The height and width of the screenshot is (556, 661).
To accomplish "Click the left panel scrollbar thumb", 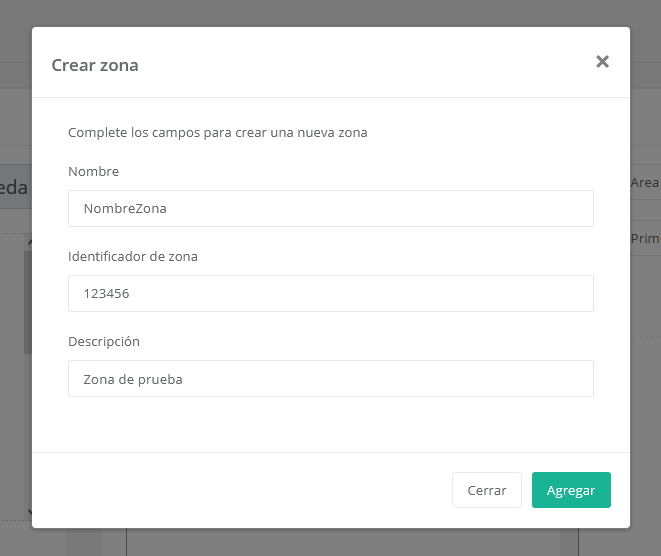I will point(28,300).
